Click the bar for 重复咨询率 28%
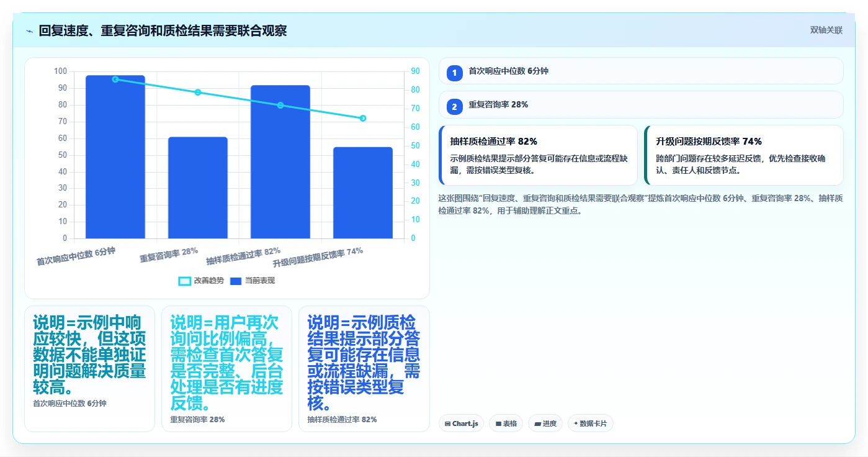This screenshot has height=457, width=868. click(x=198, y=188)
